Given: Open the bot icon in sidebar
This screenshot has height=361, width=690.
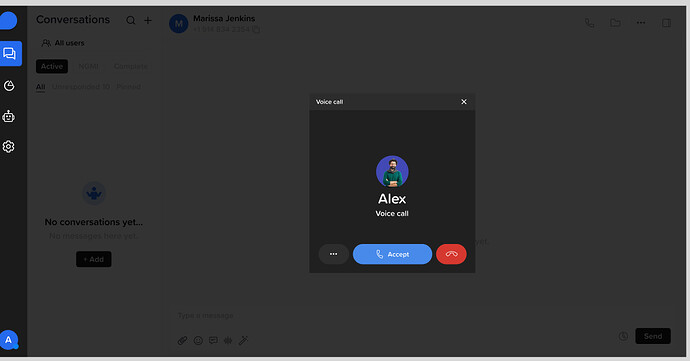Looking at the screenshot, I should pyautogui.click(x=8, y=116).
